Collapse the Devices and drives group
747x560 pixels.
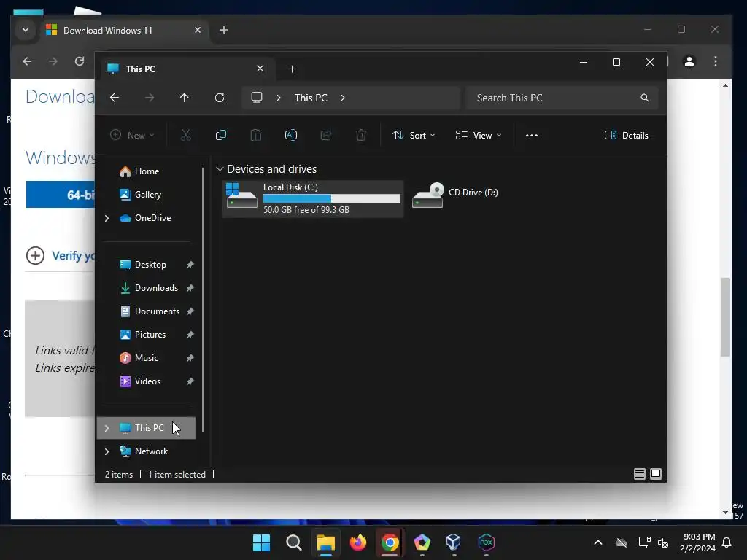click(220, 169)
